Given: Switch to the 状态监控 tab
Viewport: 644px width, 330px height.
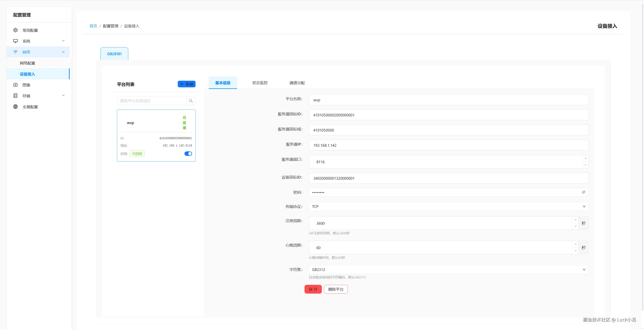Looking at the screenshot, I should [260, 83].
